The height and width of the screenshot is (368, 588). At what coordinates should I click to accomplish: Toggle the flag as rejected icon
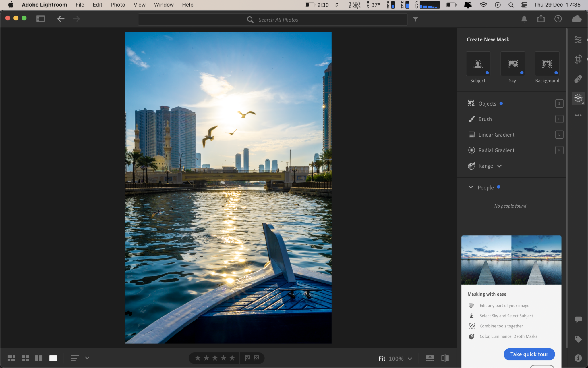coord(256,358)
